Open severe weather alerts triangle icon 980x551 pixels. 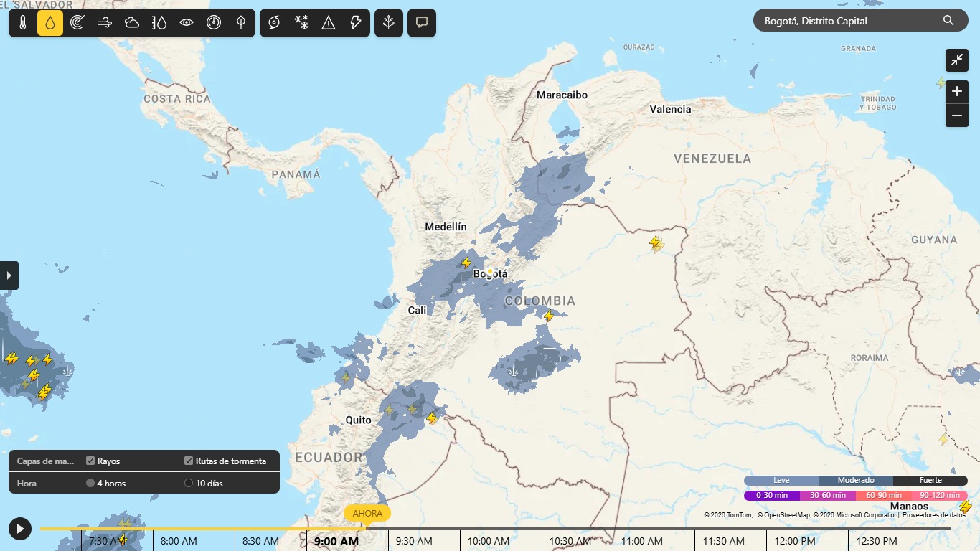[329, 23]
